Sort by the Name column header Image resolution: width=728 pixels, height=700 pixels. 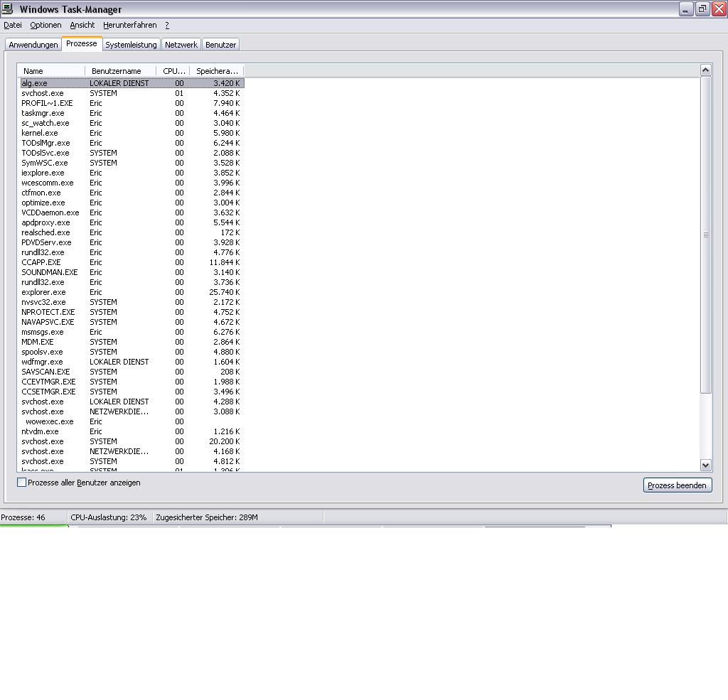(x=51, y=71)
